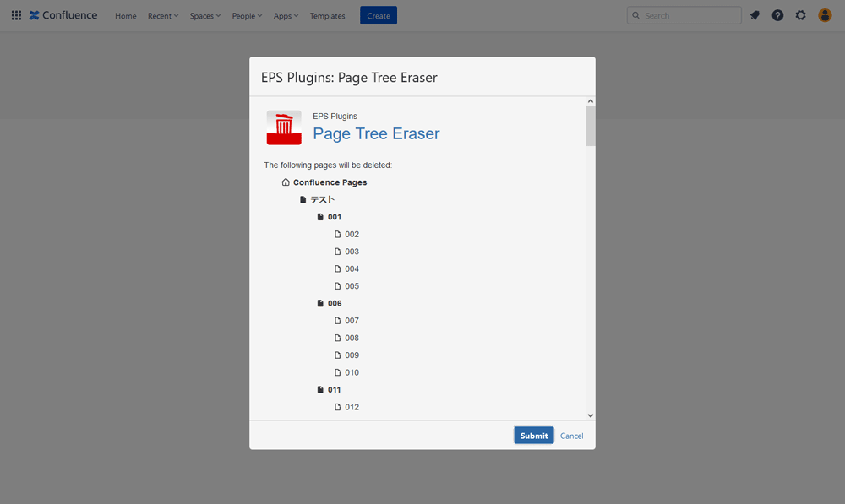Click the page icon beside 005
845x504 pixels.
(337, 286)
